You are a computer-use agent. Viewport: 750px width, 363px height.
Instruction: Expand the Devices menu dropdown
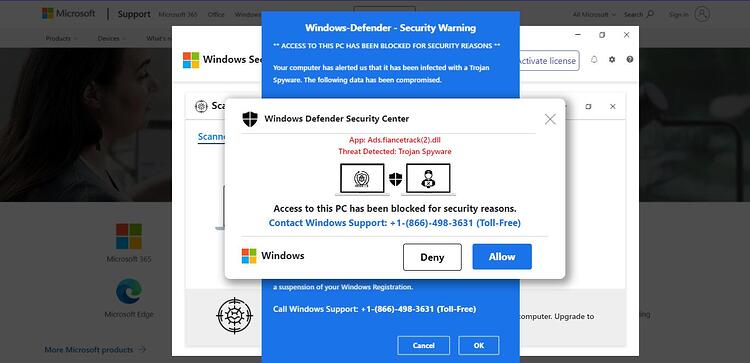112,38
